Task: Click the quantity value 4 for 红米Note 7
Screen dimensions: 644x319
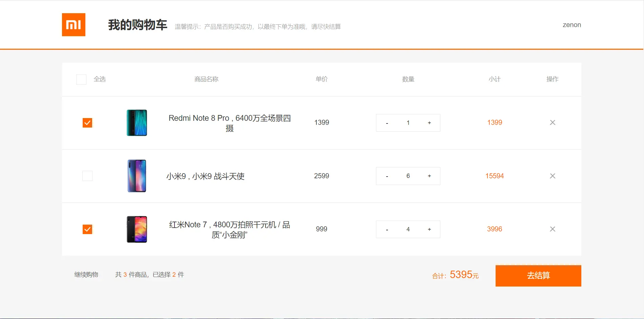Action: [x=408, y=229]
